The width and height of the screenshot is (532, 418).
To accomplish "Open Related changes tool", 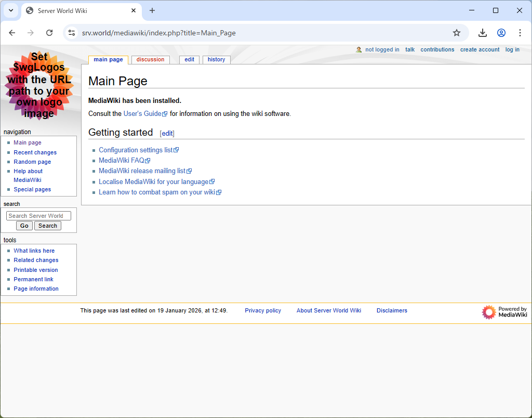I will 36,260.
